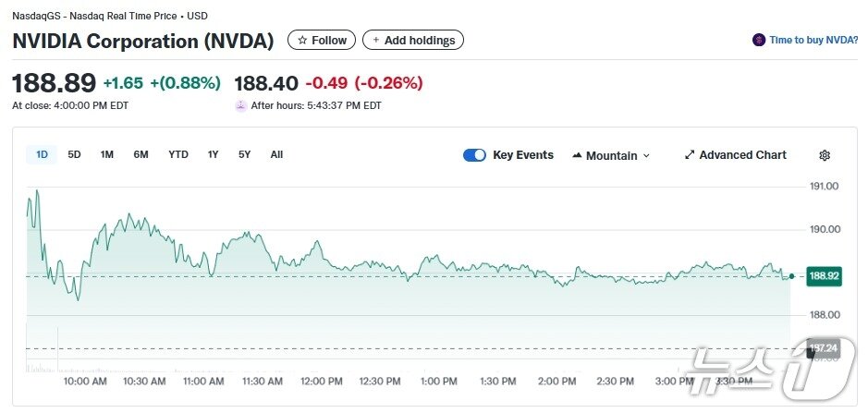Click the 188.92 current price label
The width and height of the screenshot is (868, 413).
[x=824, y=275]
